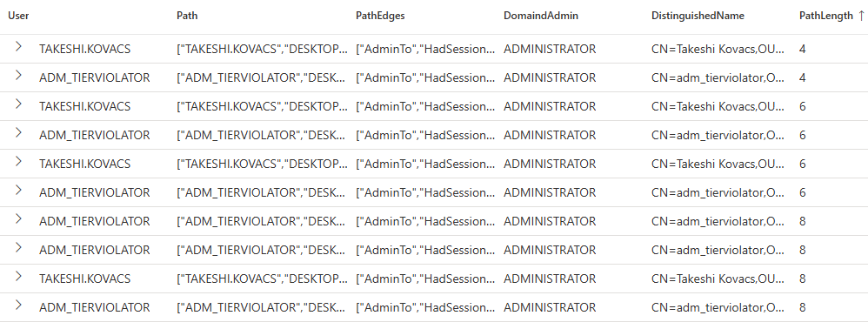Expand first ADM_TIERVIOLATOR row with PathLength 4
The height and width of the screenshot is (329, 868).
pyautogui.click(x=18, y=76)
